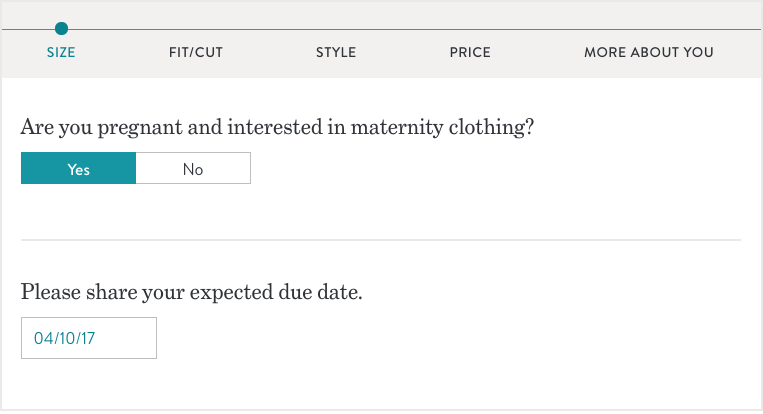Click the progress line above STYLE
The image size is (763, 414).
336,29
